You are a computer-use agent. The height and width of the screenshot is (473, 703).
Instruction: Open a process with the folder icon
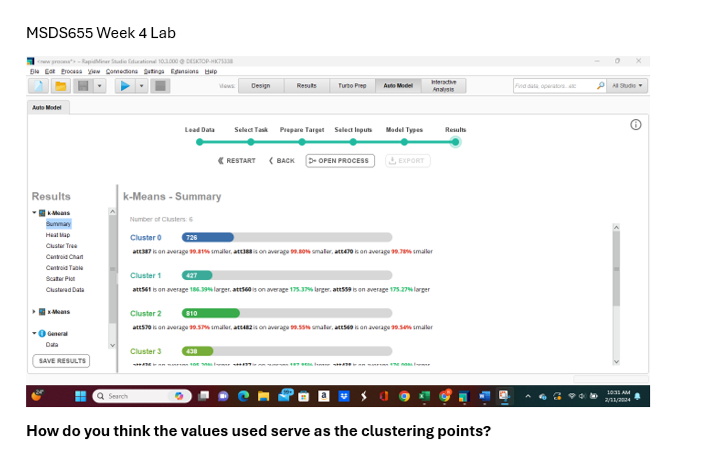click(x=61, y=86)
